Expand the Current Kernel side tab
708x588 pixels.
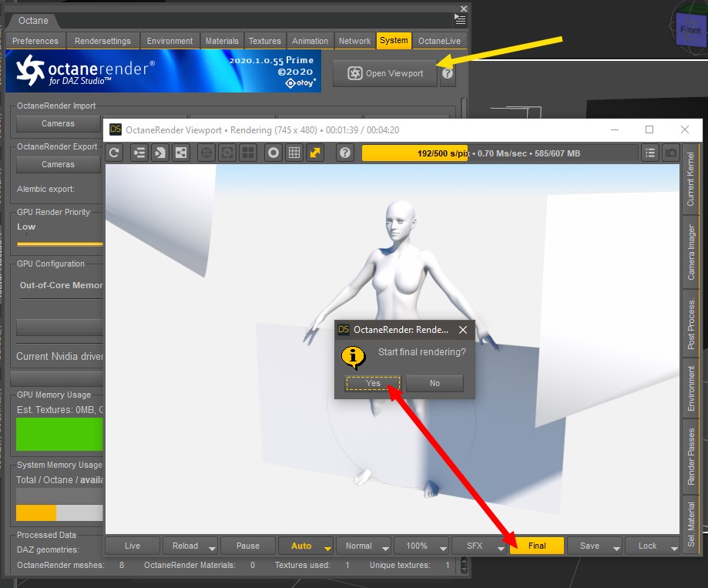point(690,180)
